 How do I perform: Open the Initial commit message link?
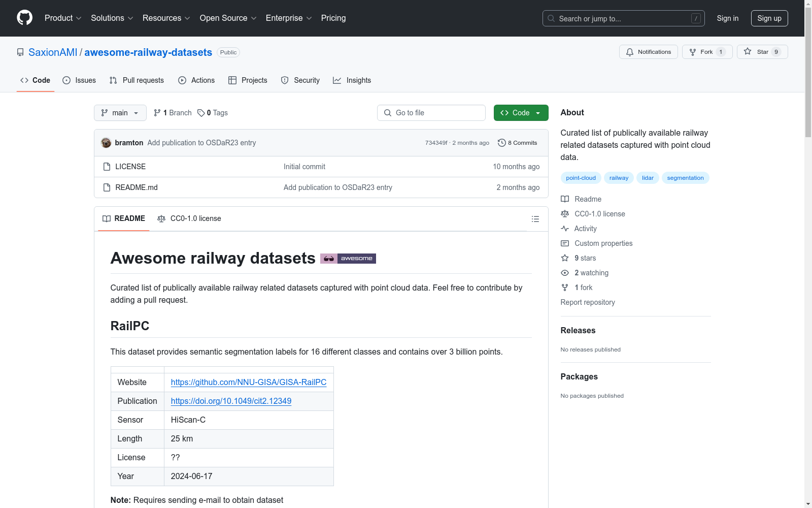click(x=304, y=167)
